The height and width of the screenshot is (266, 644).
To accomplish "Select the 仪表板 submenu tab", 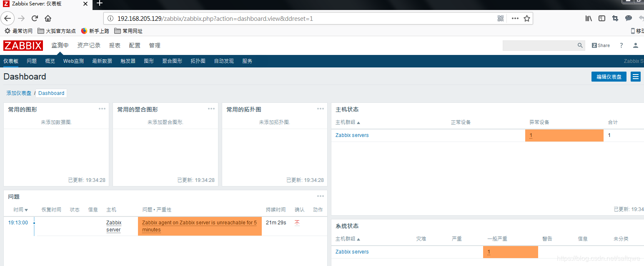I will tap(11, 61).
